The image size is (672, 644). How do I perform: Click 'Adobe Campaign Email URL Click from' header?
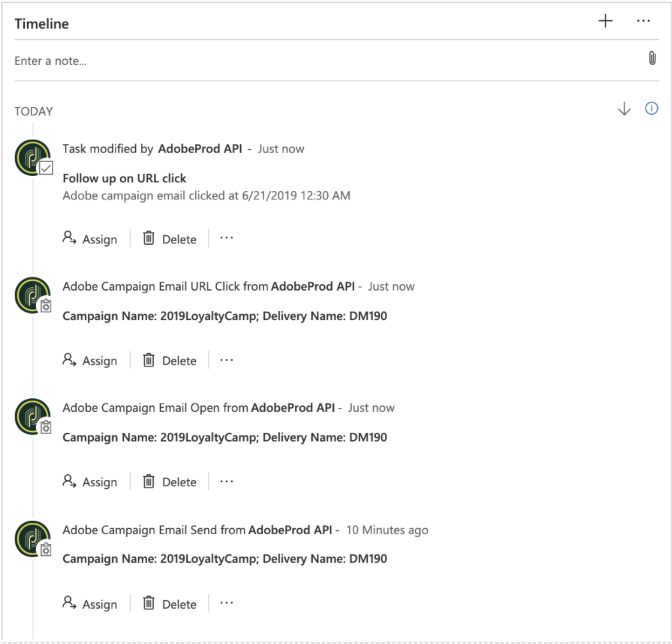(x=165, y=287)
